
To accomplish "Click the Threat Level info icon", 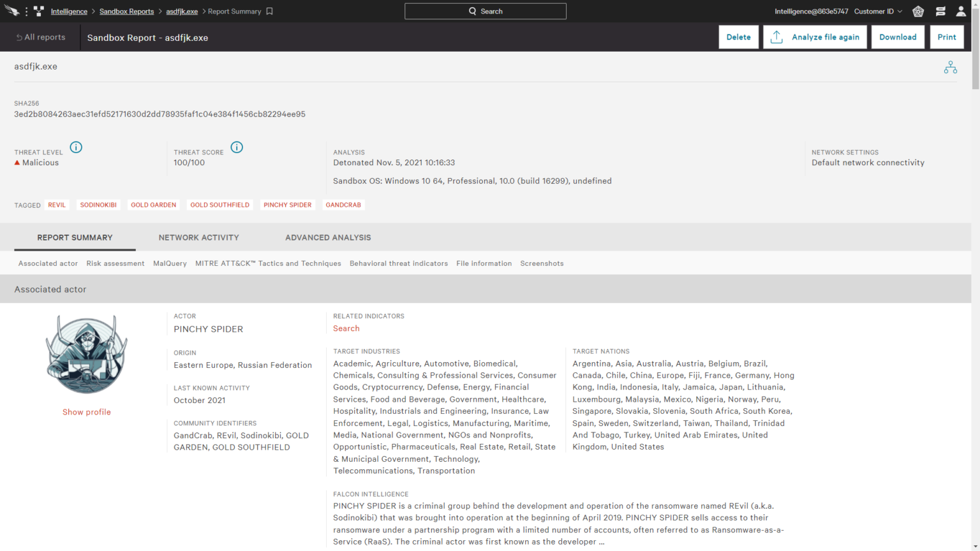I will click(76, 147).
